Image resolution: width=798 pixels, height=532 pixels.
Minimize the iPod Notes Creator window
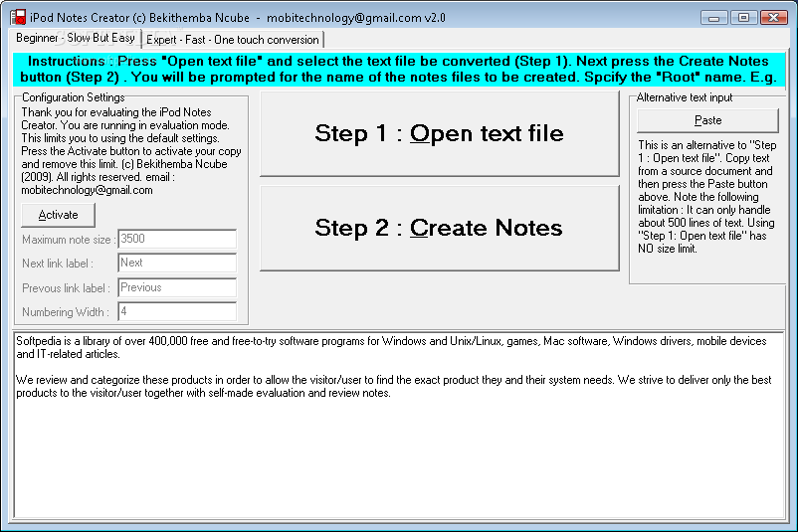point(713,17)
